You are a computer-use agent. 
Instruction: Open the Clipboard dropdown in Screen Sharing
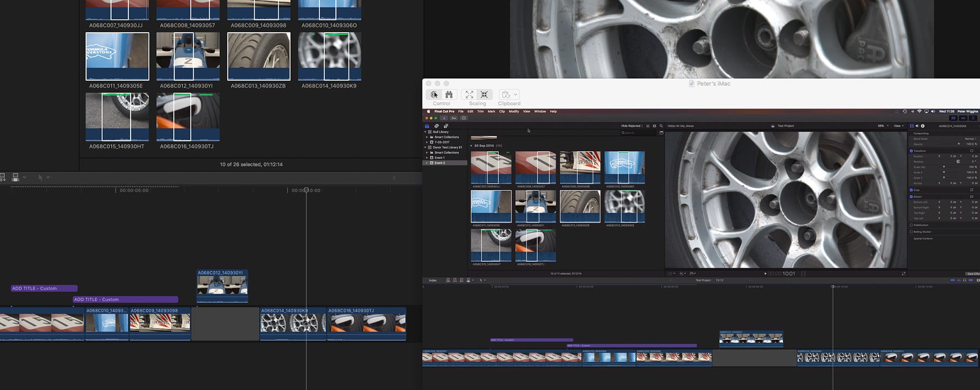509,95
